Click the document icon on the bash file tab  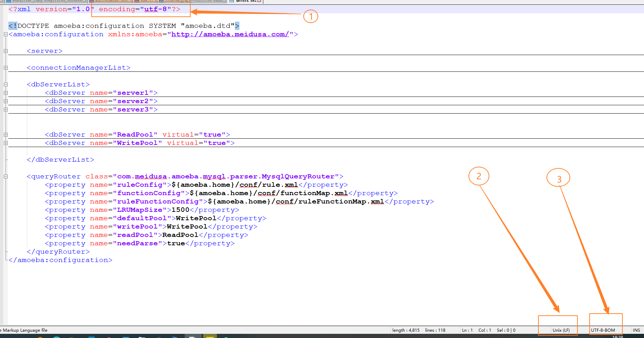[x=162, y=1]
